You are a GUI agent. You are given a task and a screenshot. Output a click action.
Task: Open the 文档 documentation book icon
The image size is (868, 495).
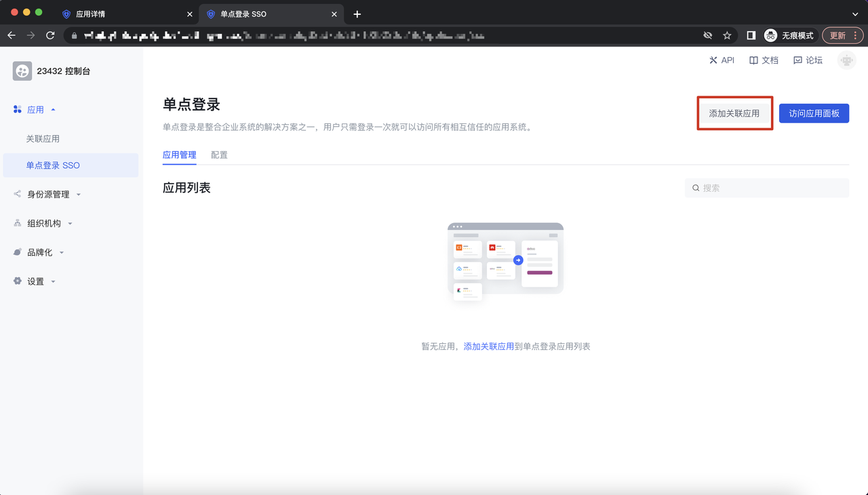coord(753,60)
